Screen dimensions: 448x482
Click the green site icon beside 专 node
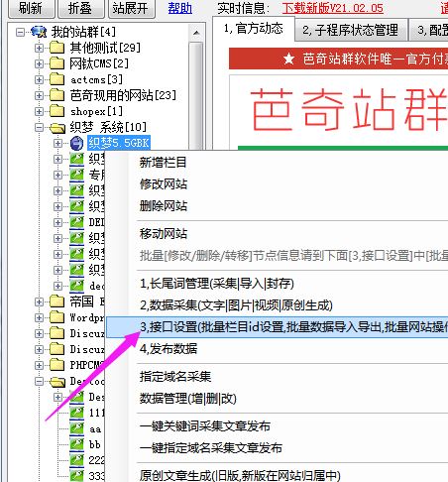click(76, 175)
